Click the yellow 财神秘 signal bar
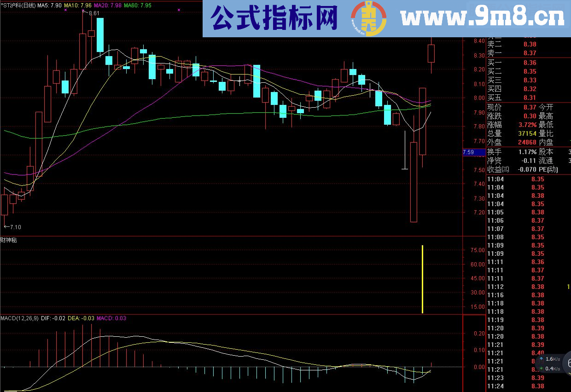The image size is (571, 392). pyautogui.click(x=422, y=279)
